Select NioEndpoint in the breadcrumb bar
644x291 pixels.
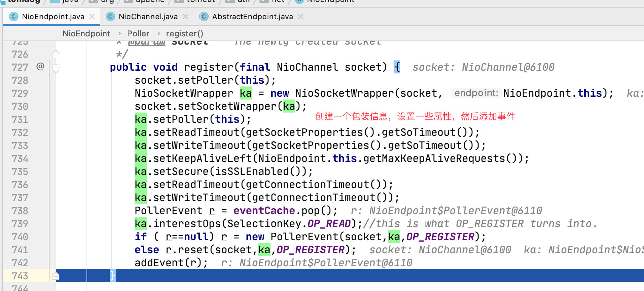pyautogui.click(x=86, y=34)
